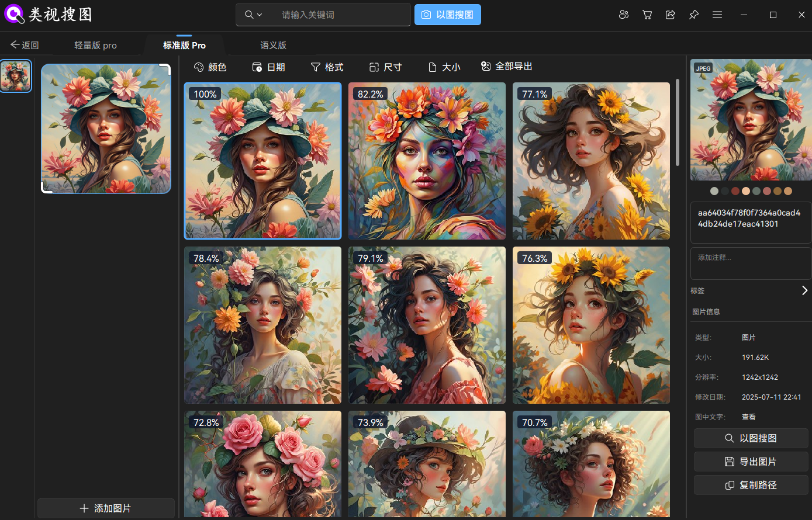
Task: Open the hamburger menu icon
Action: tap(717, 15)
